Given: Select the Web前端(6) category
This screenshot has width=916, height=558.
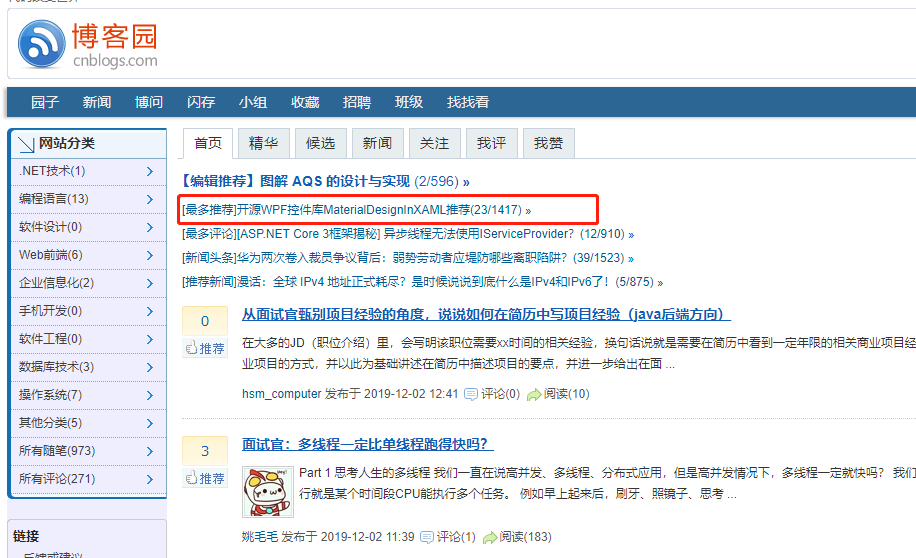Looking at the screenshot, I should (x=51, y=255).
